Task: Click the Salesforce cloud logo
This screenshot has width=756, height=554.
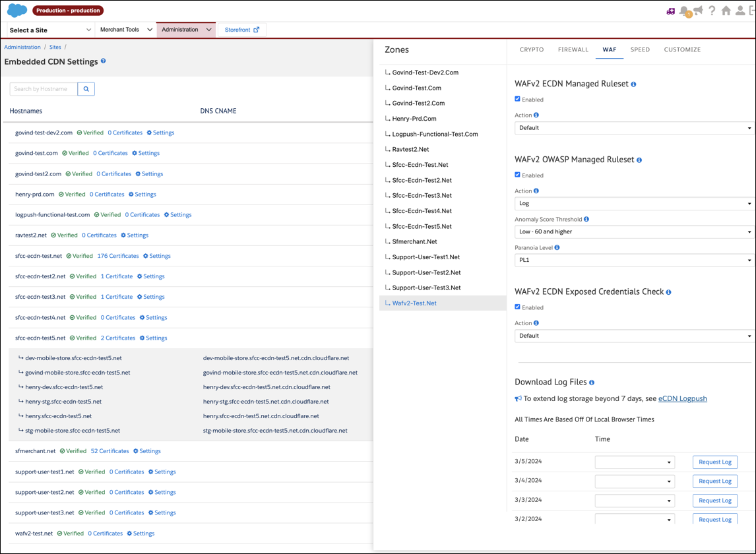Action: (17, 10)
